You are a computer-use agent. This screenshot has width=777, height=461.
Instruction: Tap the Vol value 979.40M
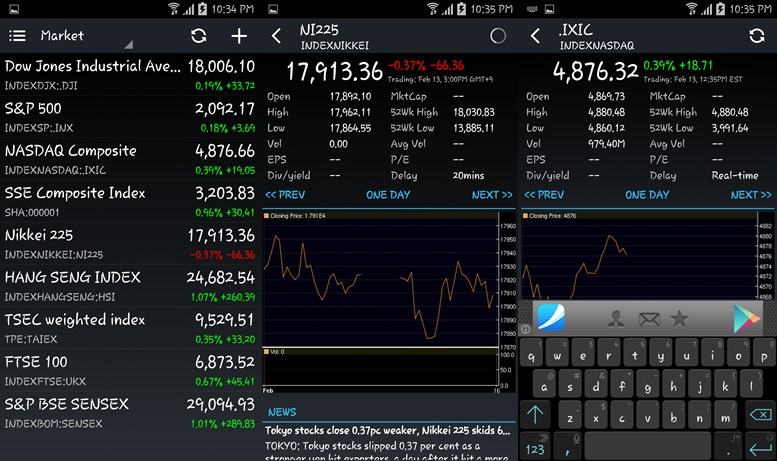(607, 144)
